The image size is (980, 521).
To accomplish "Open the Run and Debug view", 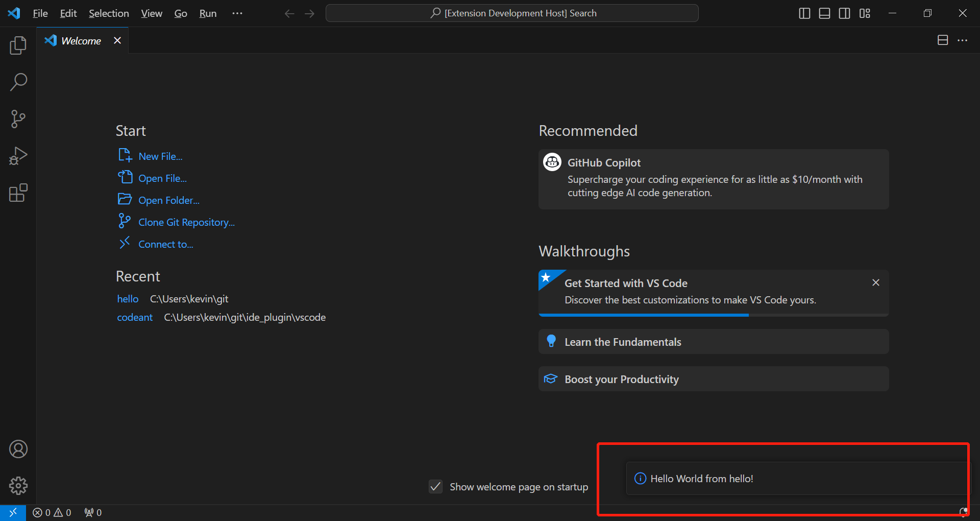I will [x=18, y=156].
